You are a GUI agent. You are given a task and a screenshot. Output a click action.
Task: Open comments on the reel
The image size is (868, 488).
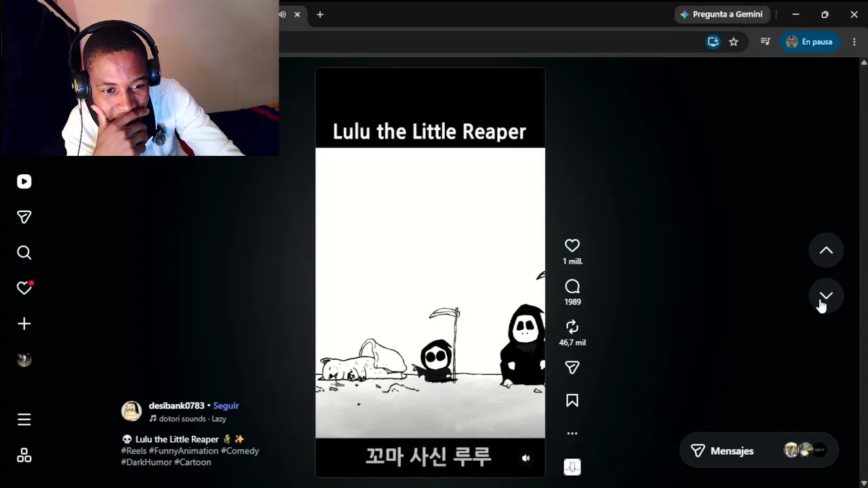point(572,287)
